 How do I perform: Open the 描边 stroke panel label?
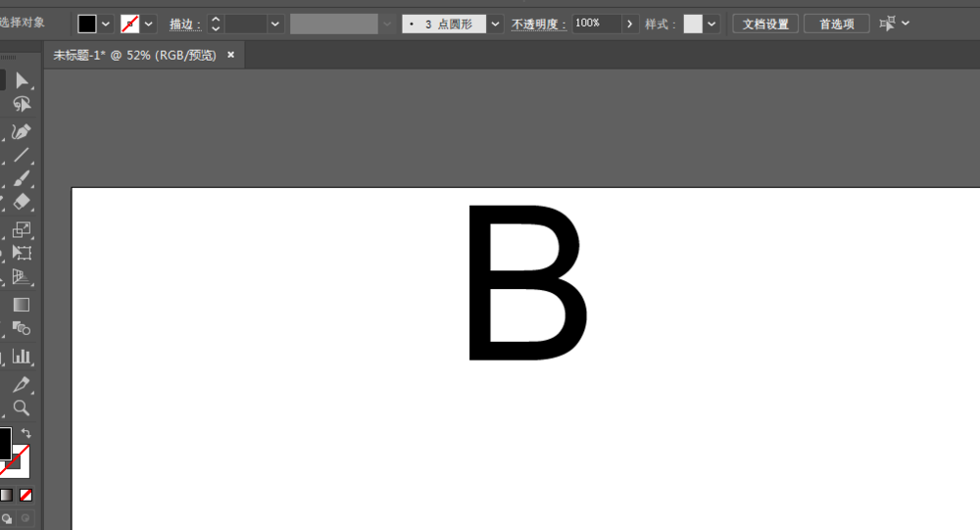(185, 24)
